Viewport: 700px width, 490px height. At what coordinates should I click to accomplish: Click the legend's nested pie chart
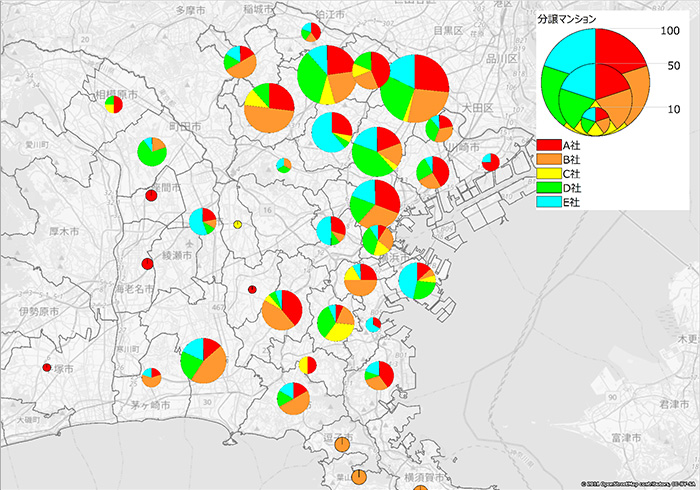pyautogui.click(x=595, y=82)
